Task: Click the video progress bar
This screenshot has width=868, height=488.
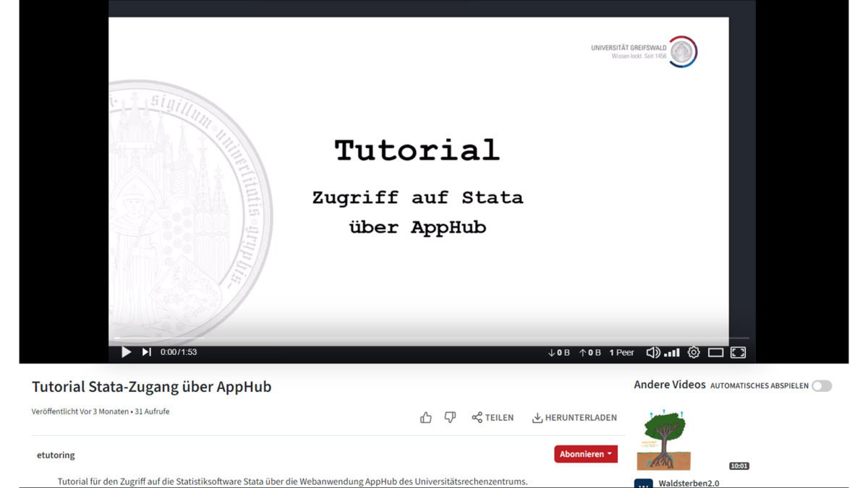Action: pos(428,338)
